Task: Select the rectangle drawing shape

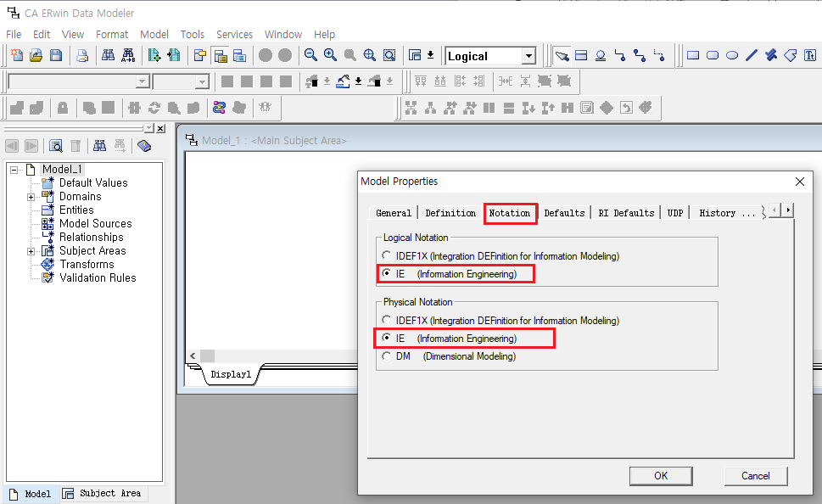Action: pyautogui.click(x=693, y=55)
